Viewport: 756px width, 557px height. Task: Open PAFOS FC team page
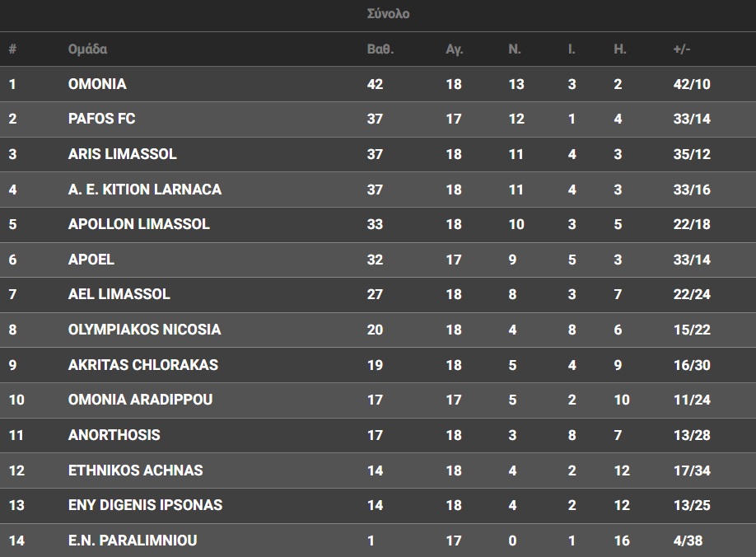click(x=101, y=119)
